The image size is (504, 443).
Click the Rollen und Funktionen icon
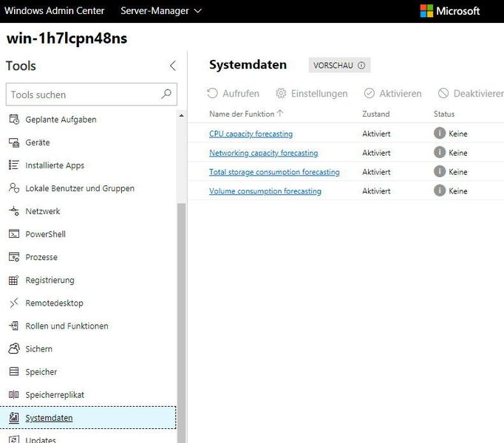[14, 326]
